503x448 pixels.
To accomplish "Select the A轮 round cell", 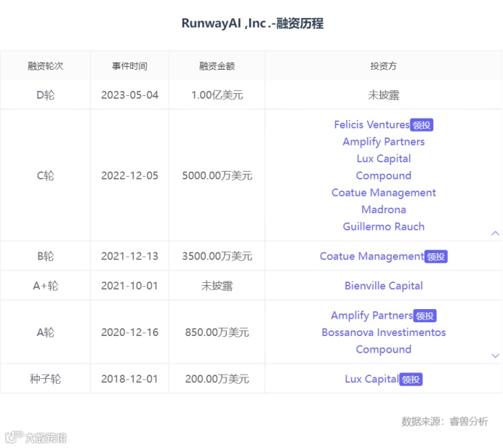I will click(45, 332).
